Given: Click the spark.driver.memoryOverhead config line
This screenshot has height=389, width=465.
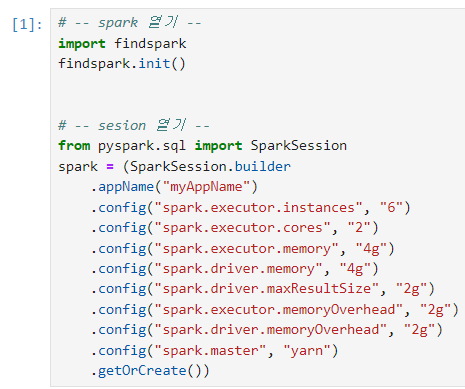Looking at the screenshot, I should pyautogui.click(x=267, y=330).
